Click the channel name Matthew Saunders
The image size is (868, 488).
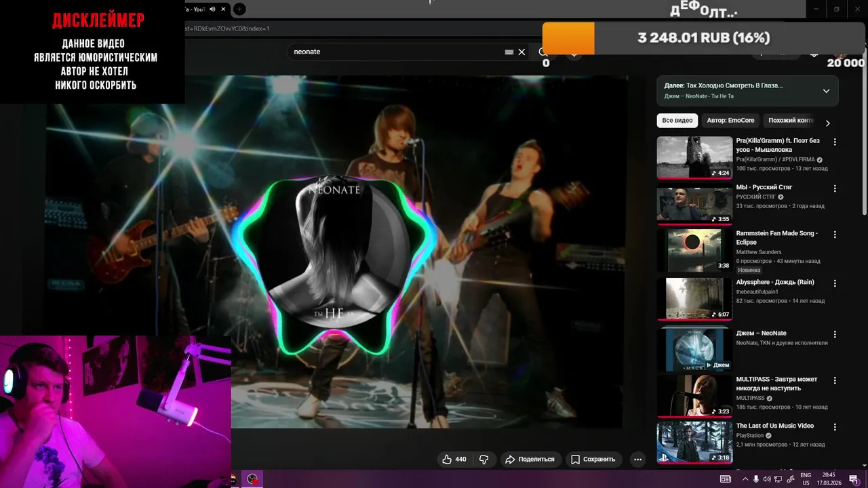point(759,252)
